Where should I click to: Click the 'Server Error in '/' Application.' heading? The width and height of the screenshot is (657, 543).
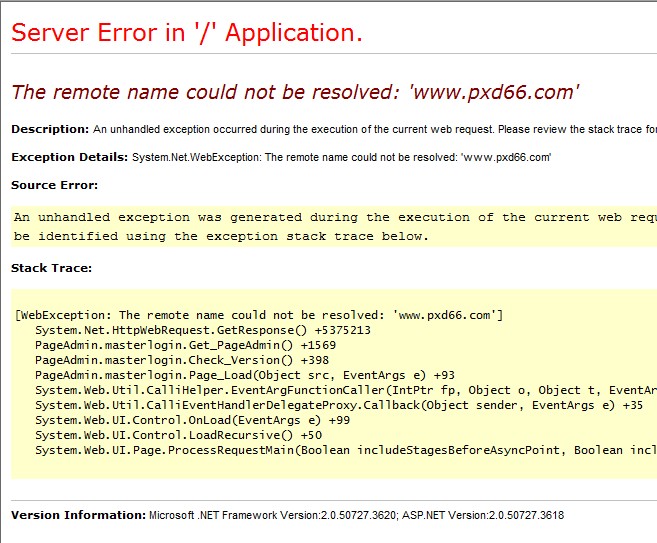point(186,33)
